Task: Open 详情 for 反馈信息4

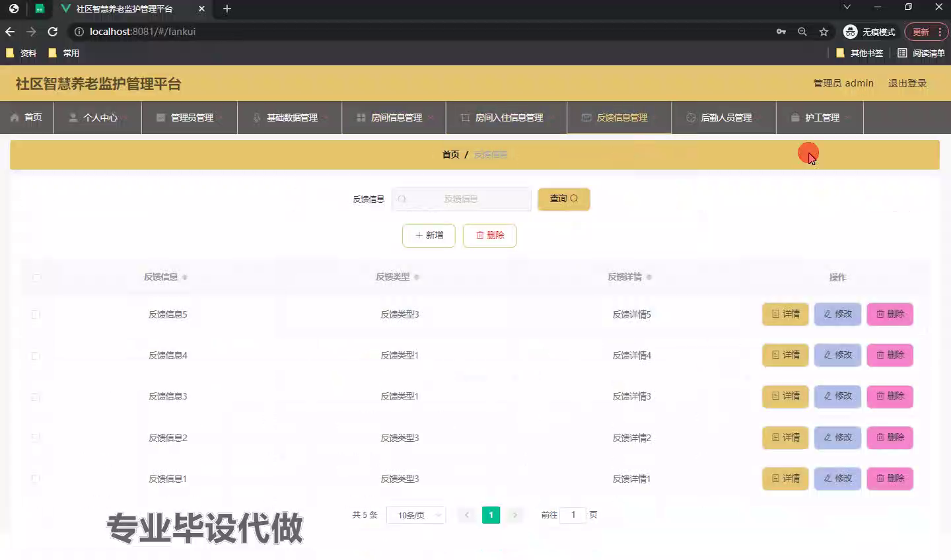Action: coord(785,355)
